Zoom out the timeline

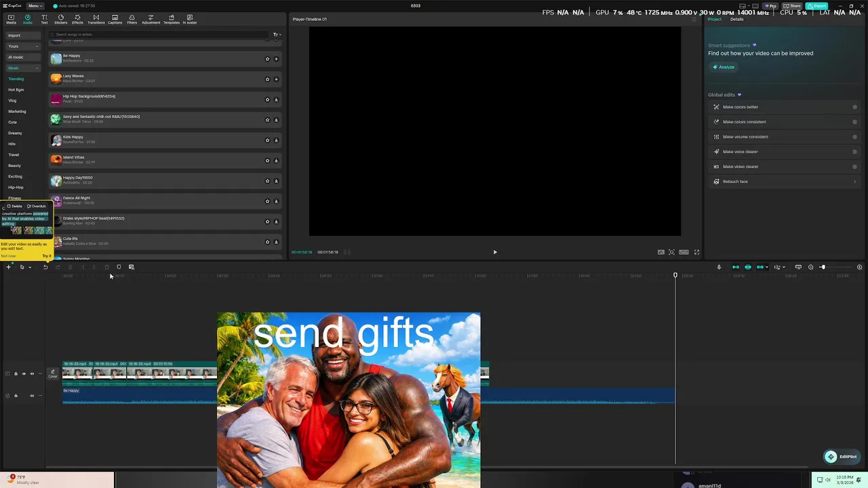point(811,267)
